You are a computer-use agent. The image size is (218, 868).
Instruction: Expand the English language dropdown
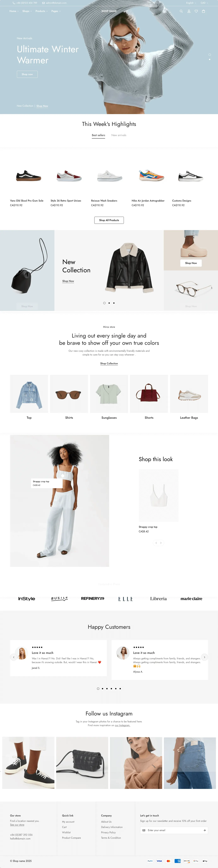point(191,3)
